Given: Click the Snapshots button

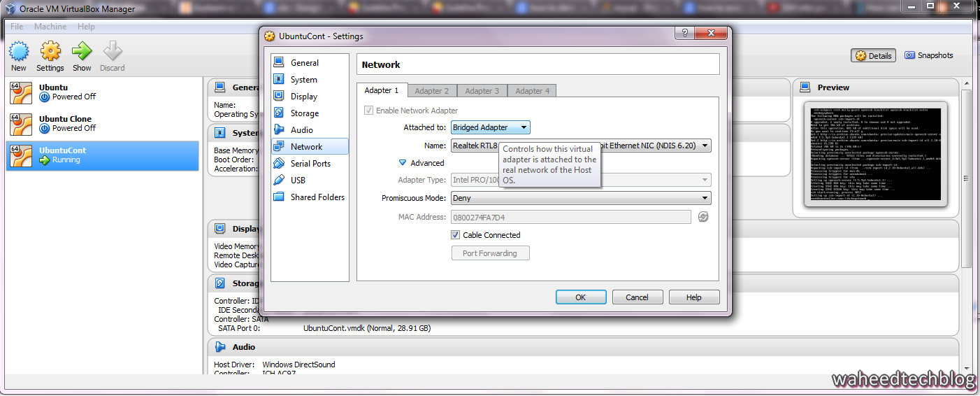Looking at the screenshot, I should pos(929,55).
